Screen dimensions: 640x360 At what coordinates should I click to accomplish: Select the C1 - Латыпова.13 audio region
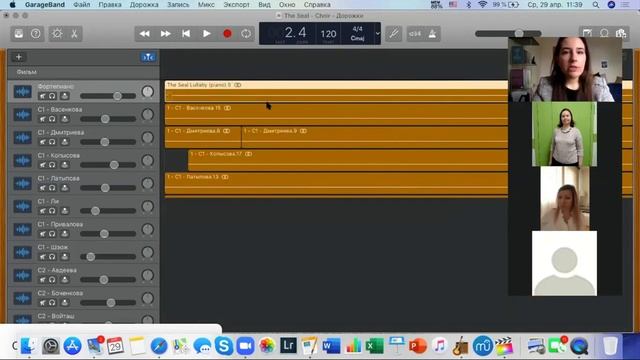point(336,183)
